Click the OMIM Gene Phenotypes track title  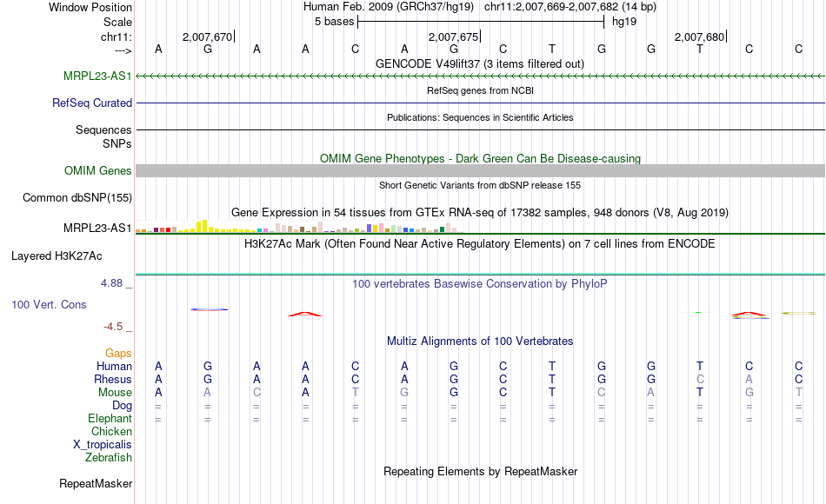coord(480,158)
